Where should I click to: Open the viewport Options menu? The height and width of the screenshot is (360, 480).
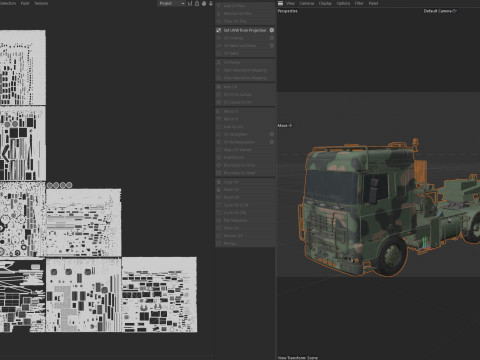(343, 3)
